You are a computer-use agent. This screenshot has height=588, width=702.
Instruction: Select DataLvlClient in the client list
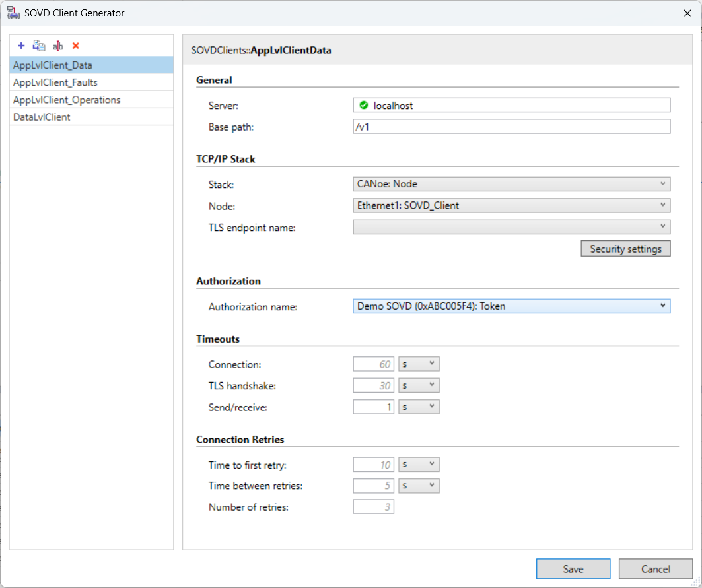(x=91, y=117)
